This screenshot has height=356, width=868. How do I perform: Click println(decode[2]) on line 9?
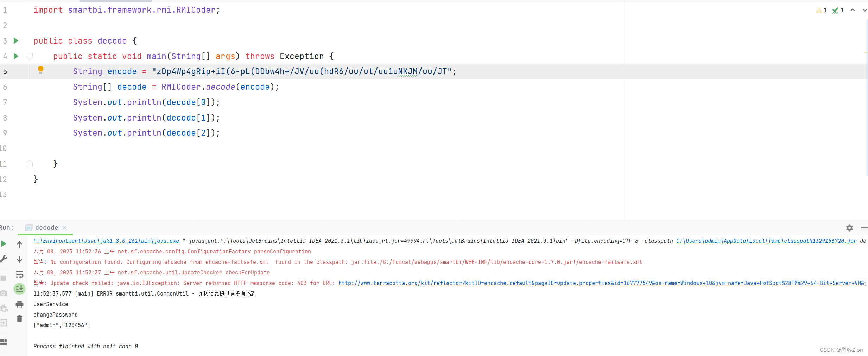pyautogui.click(x=146, y=133)
